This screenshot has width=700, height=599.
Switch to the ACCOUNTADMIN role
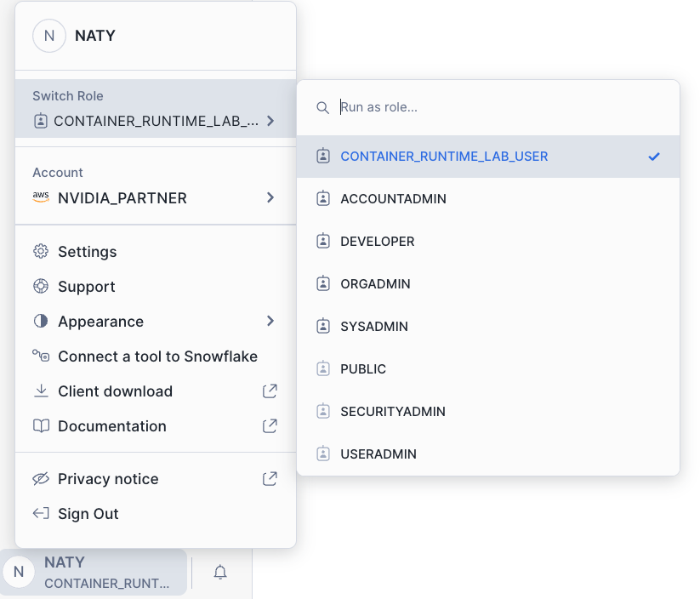[x=488, y=199]
